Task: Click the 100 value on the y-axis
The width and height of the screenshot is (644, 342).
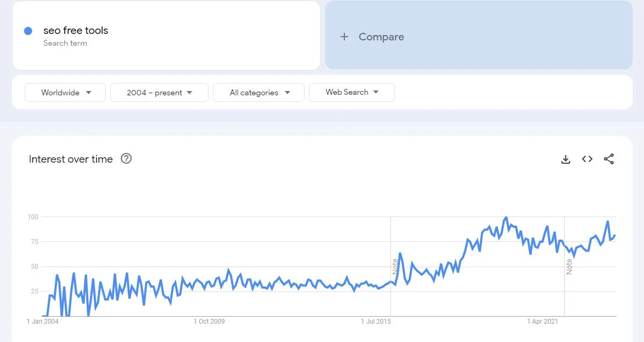Action: 33,217
